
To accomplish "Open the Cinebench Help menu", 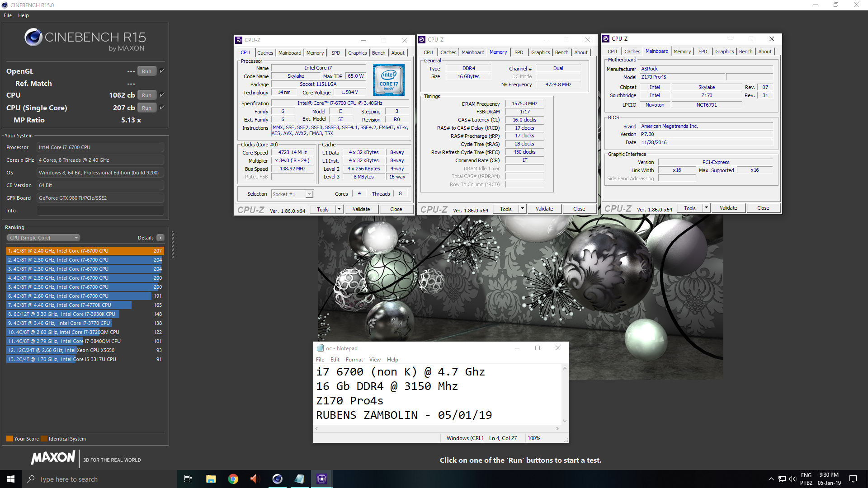I will tap(24, 15).
